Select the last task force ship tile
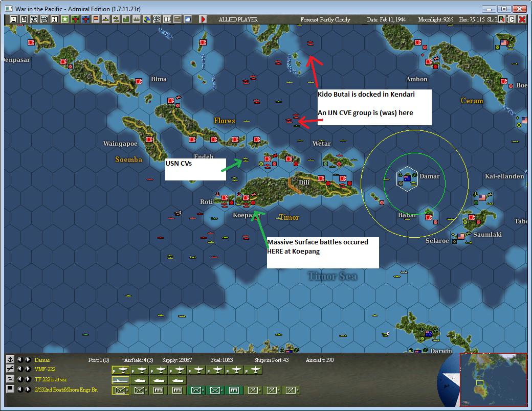The width and height of the screenshot is (532, 411). click(x=178, y=380)
